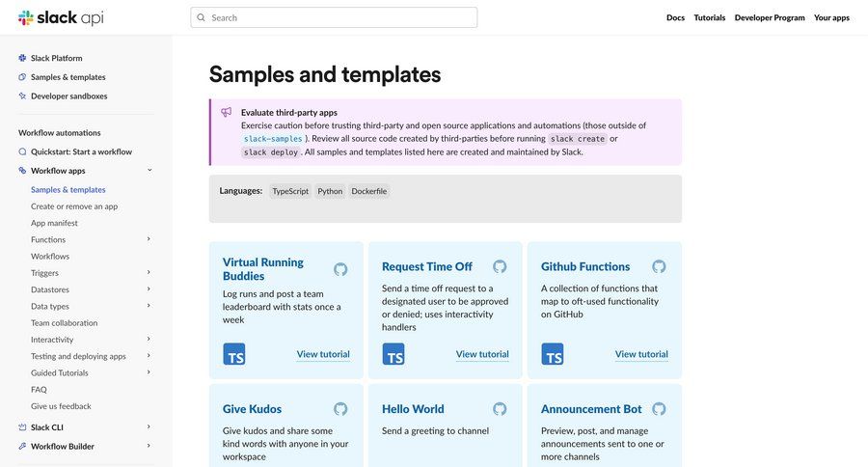Open Give us feedback sidebar item
The height and width of the screenshot is (467, 868).
click(61, 406)
